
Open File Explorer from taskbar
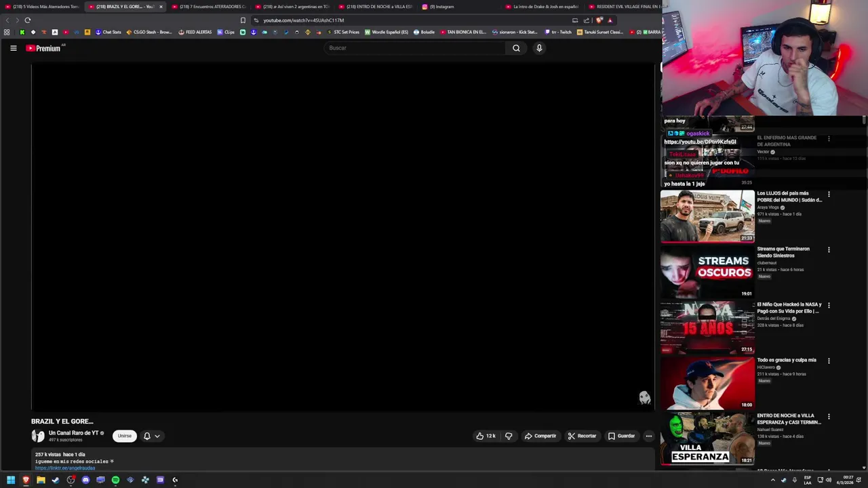coord(41,480)
